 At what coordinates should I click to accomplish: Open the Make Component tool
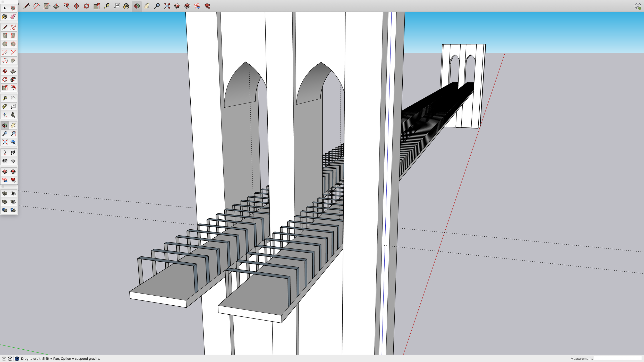pos(13,8)
